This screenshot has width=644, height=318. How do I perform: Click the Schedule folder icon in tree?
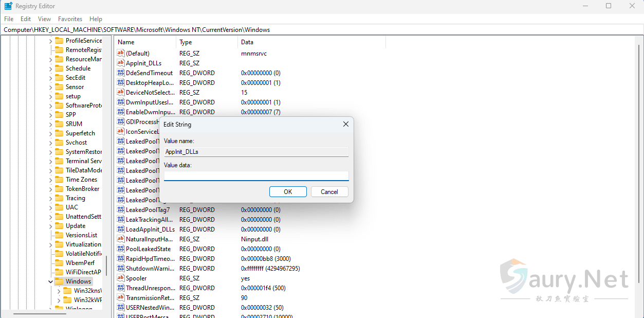point(59,68)
